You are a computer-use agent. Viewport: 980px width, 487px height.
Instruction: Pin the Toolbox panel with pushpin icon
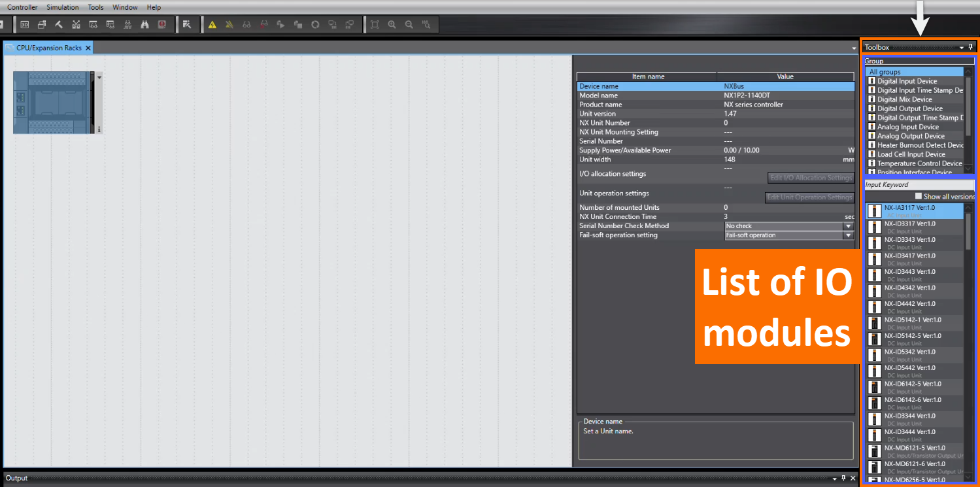click(971, 47)
